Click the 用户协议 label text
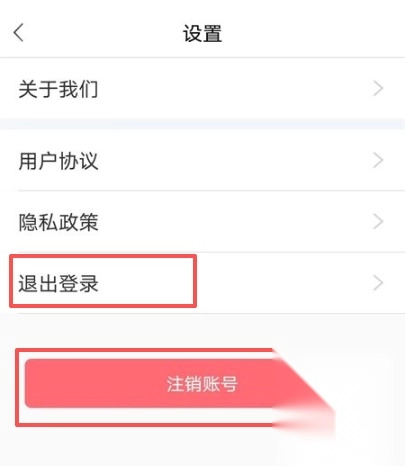The width and height of the screenshot is (406, 466). coord(59,161)
